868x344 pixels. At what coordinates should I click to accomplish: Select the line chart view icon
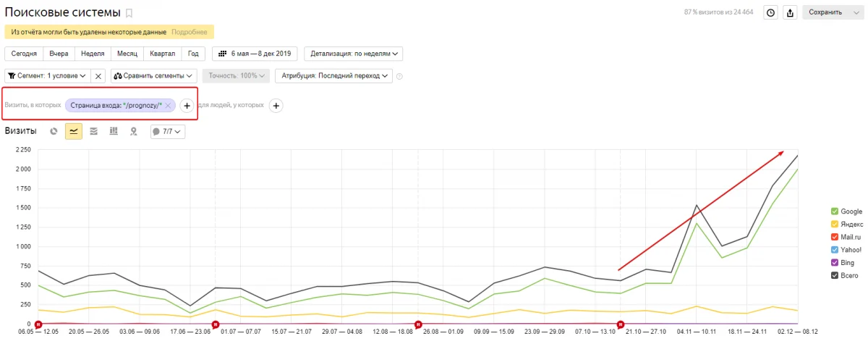(74, 131)
